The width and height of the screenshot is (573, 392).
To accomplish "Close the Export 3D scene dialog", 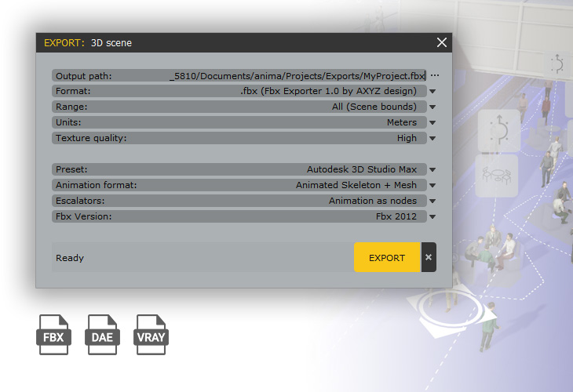I will [442, 42].
